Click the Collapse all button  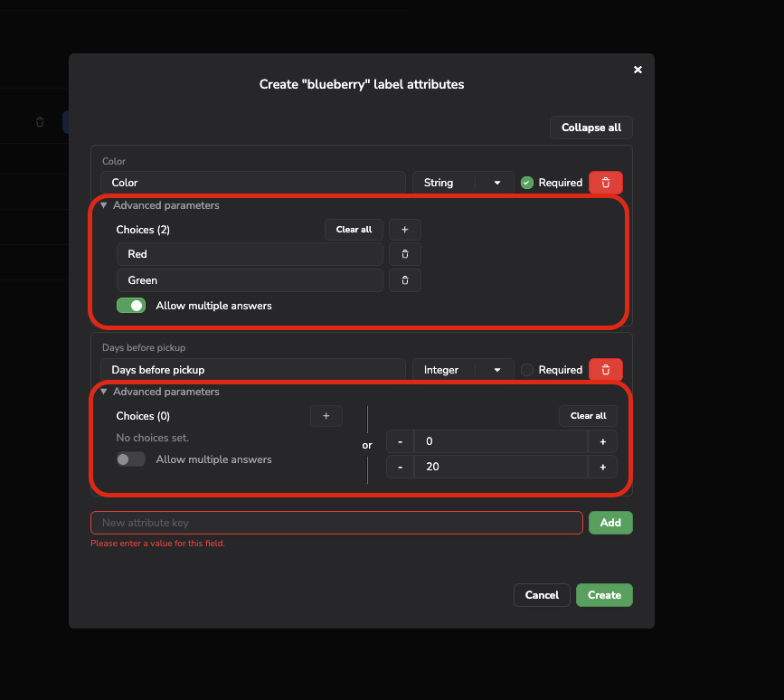[591, 128]
